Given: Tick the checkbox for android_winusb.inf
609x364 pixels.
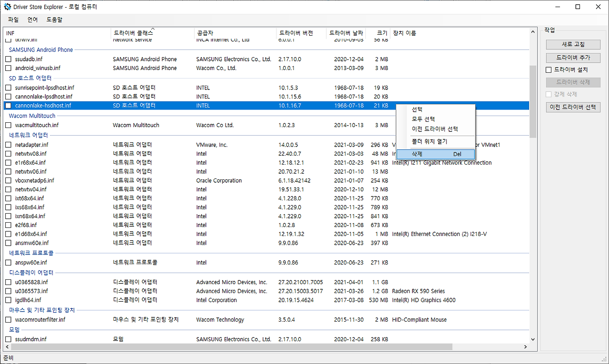Looking at the screenshot, I should [8, 68].
